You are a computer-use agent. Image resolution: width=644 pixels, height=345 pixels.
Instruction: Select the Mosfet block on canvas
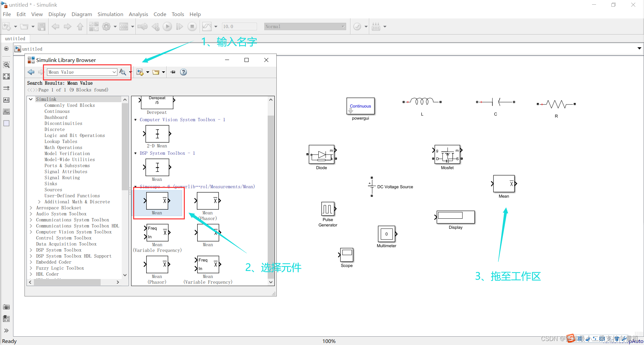[447, 154]
